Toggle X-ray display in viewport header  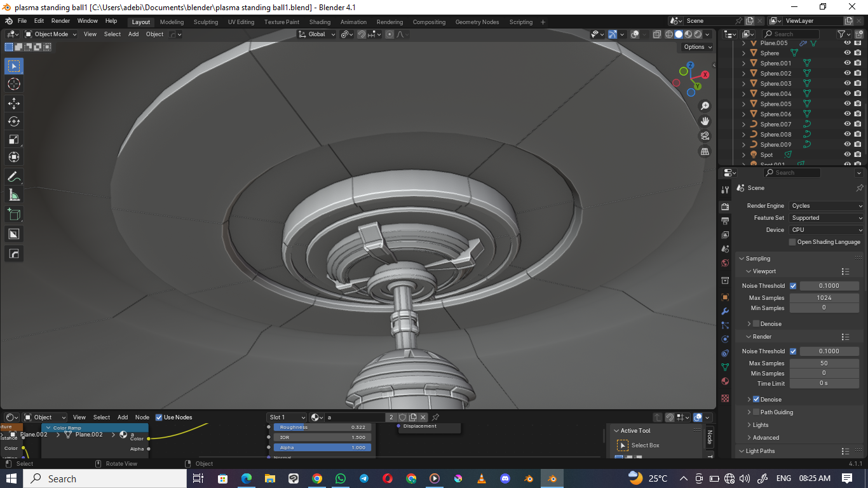(x=657, y=34)
